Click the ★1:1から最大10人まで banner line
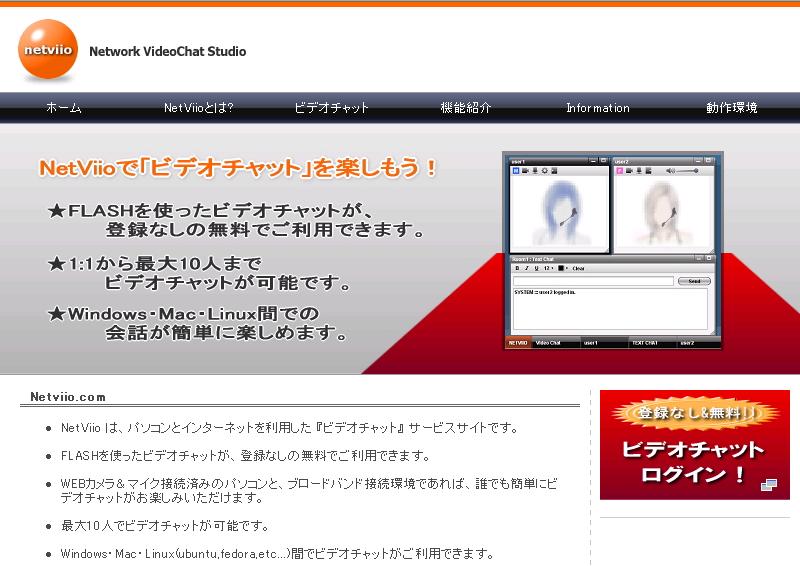The image size is (800, 566). click(x=155, y=264)
